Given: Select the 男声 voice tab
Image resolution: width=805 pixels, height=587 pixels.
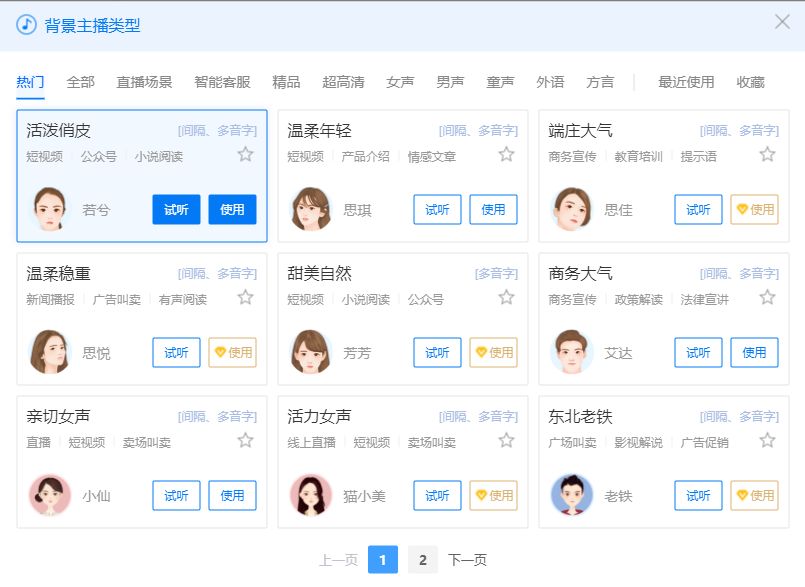Looking at the screenshot, I should coord(450,82).
